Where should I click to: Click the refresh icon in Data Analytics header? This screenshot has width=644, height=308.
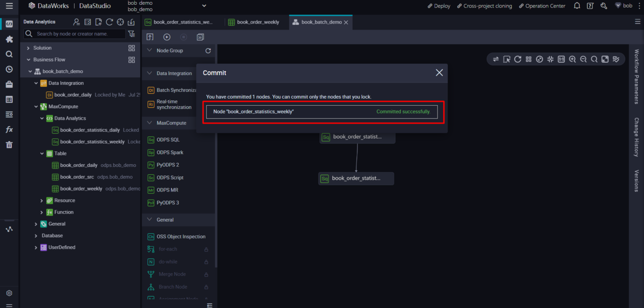pos(109,22)
